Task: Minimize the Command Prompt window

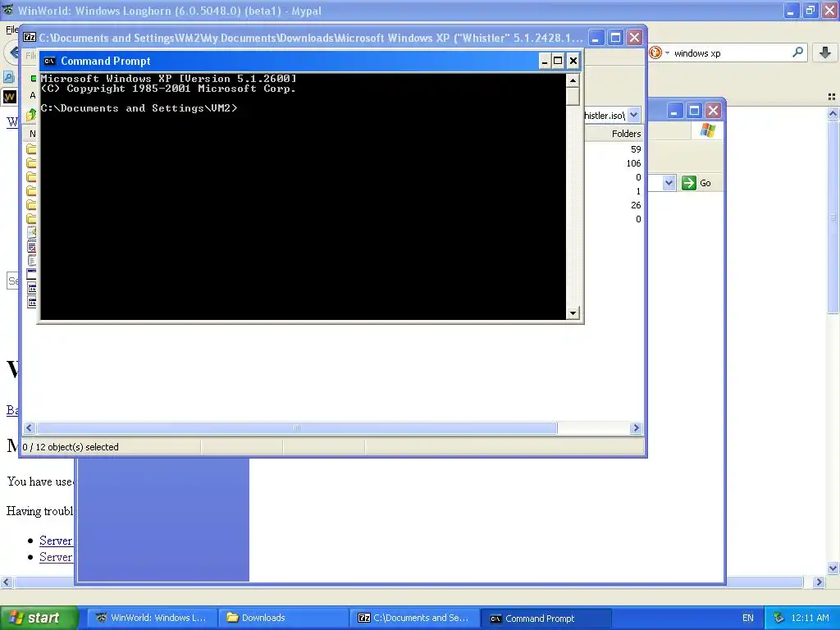Action: coord(545,61)
